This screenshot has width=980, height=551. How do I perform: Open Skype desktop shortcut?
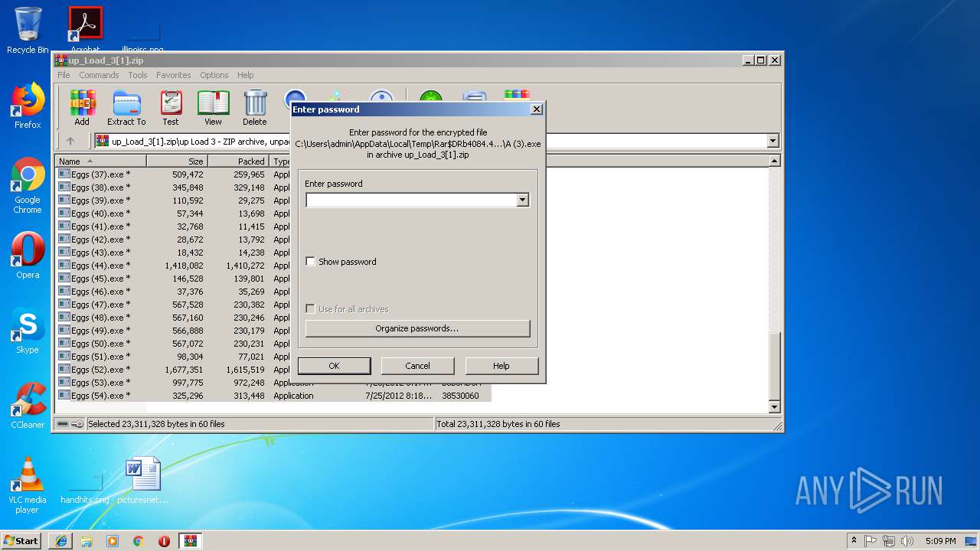(x=28, y=331)
